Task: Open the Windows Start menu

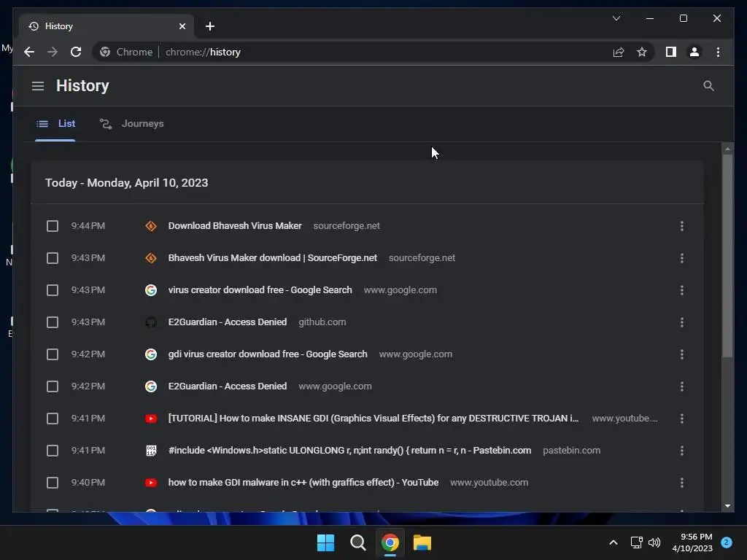Action: [x=326, y=542]
